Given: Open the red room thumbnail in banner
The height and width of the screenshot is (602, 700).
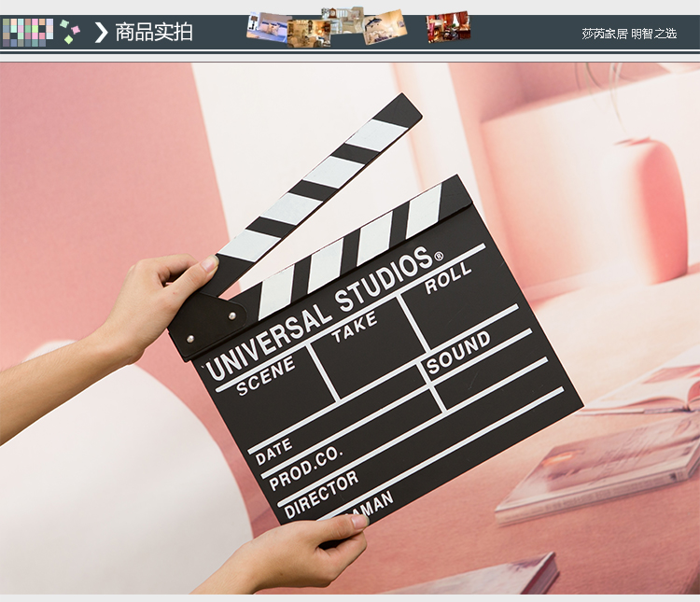Looking at the screenshot, I should click(x=448, y=27).
